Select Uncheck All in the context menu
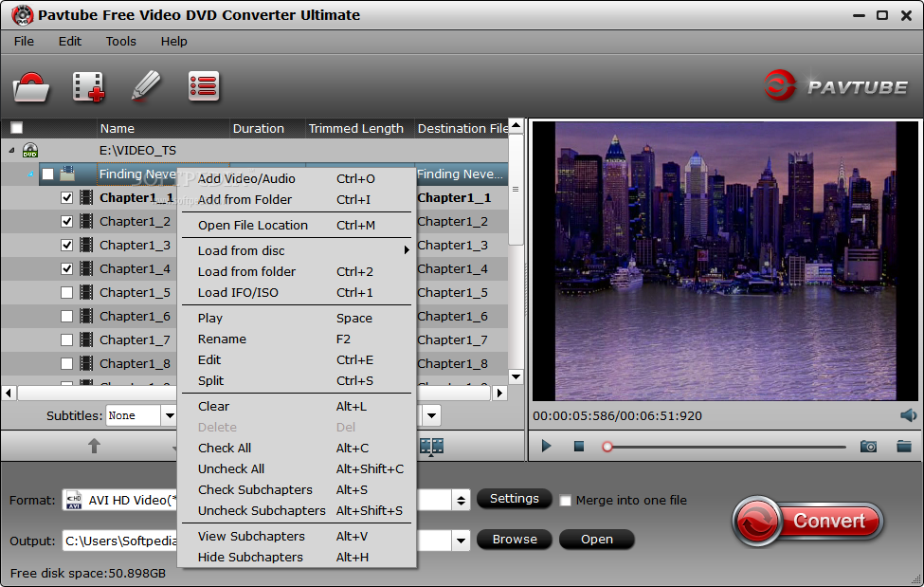Image resolution: width=924 pixels, height=587 pixels. [297, 469]
